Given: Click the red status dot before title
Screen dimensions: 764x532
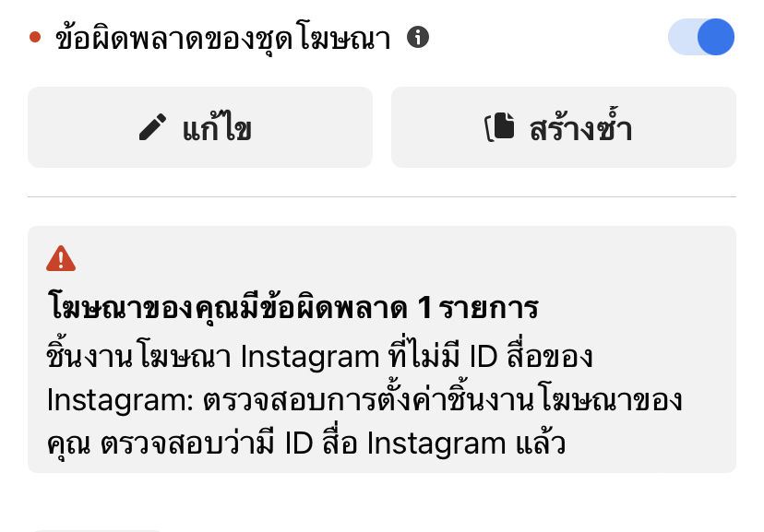Looking at the screenshot, I should tap(35, 37).
